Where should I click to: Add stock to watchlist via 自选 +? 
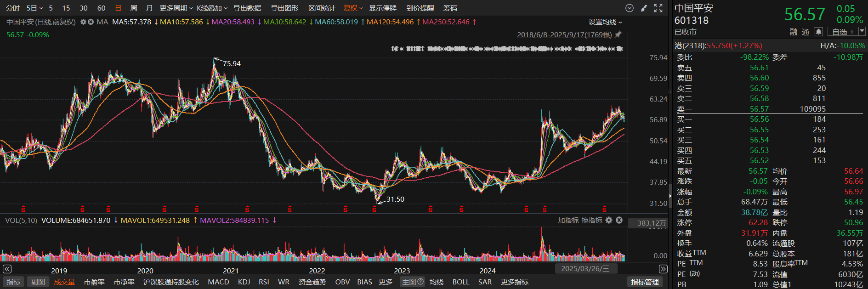click(x=843, y=32)
